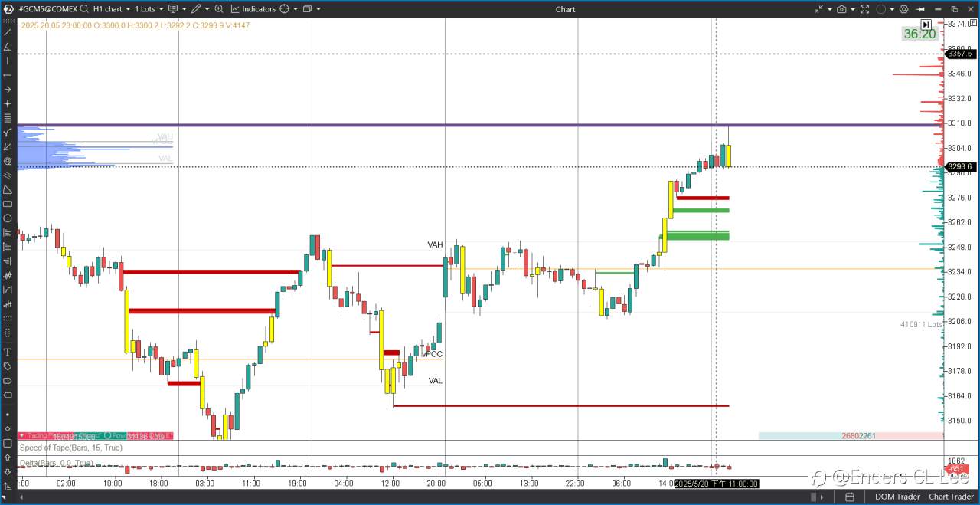Toggle fullscreen with the expand-arrows icon
This screenshot has width=980, height=505.
point(864,9)
